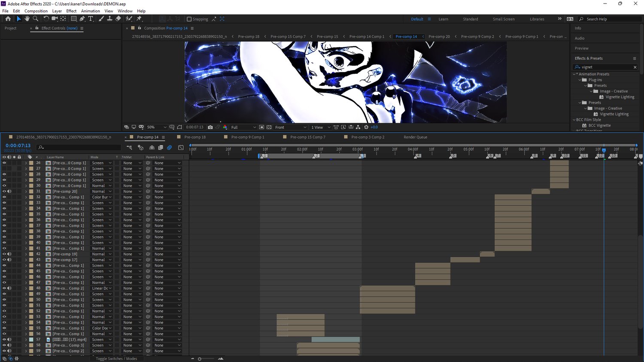The width and height of the screenshot is (644, 362).
Task: Take a snapshot with the camera icon
Action: tap(210, 128)
